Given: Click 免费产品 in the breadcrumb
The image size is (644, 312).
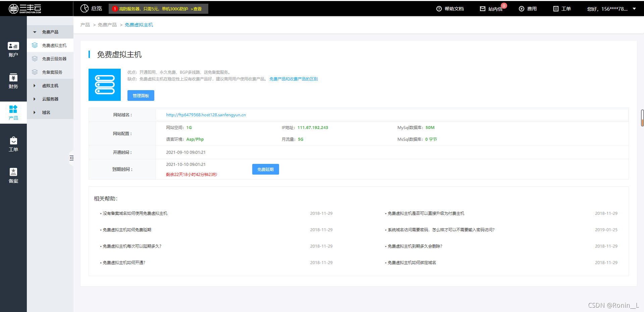Looking at the screenshot, I should [107, 25].
